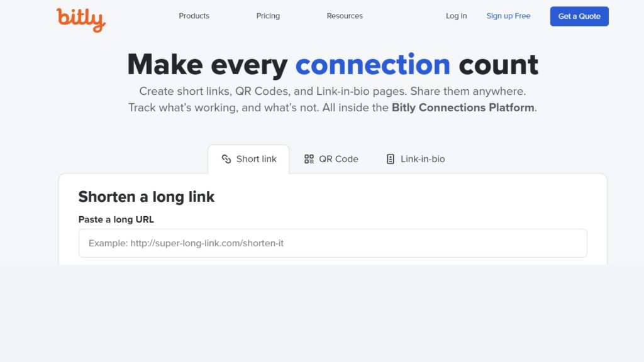Click the Sign up Free link

tap(508, 16)
